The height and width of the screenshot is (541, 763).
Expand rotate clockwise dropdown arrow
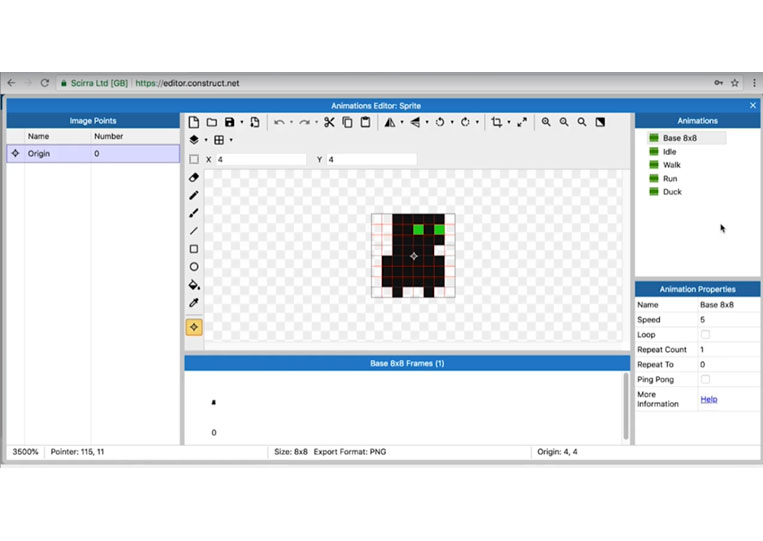tap(477, 122)
